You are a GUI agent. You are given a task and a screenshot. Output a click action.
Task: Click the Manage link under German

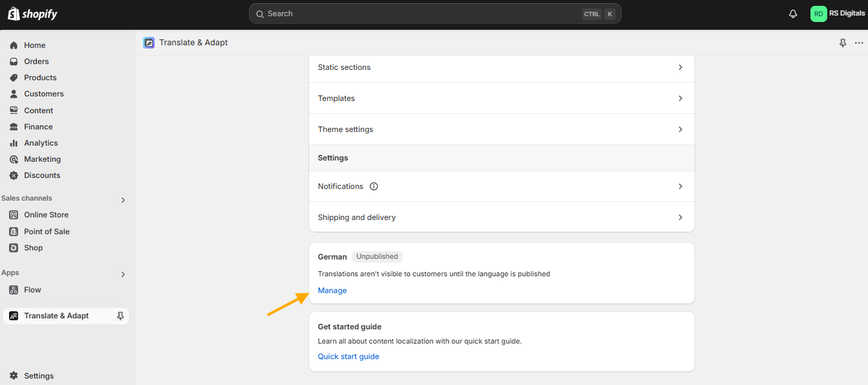[x=332, y=291]
